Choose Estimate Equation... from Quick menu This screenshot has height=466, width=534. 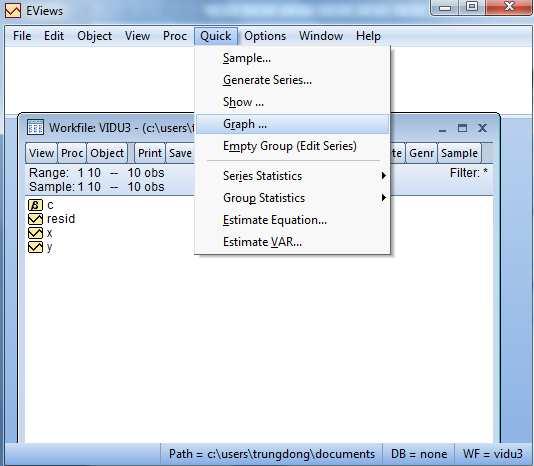tap(292, 220)
